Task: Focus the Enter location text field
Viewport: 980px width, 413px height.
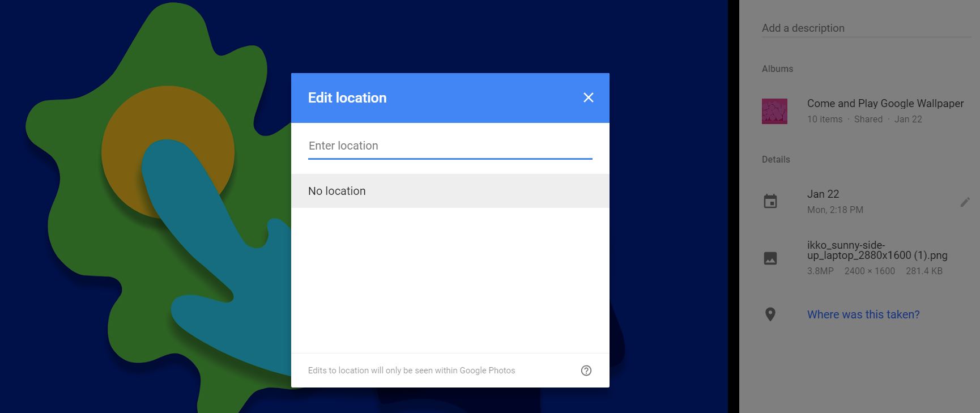Action: [450, 146]
